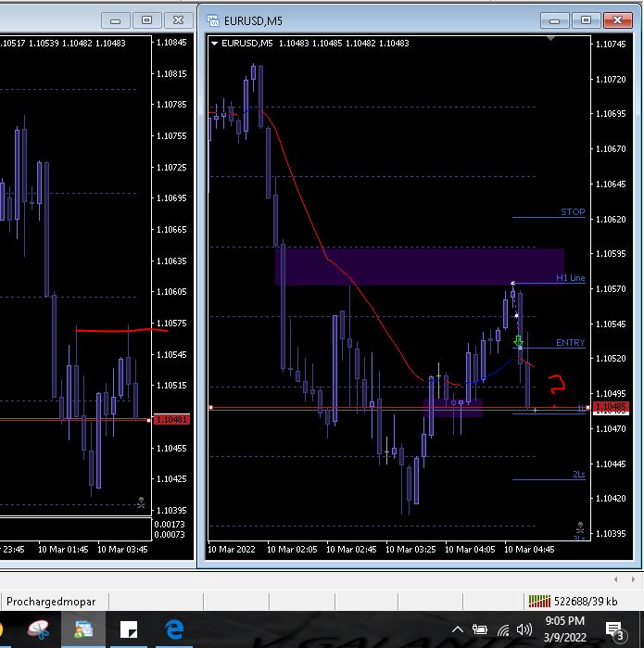This screenshot has width=644, height=648.
Task: Click the battery power tray icon
Action: pyautogui.click(x=480, y=629)
